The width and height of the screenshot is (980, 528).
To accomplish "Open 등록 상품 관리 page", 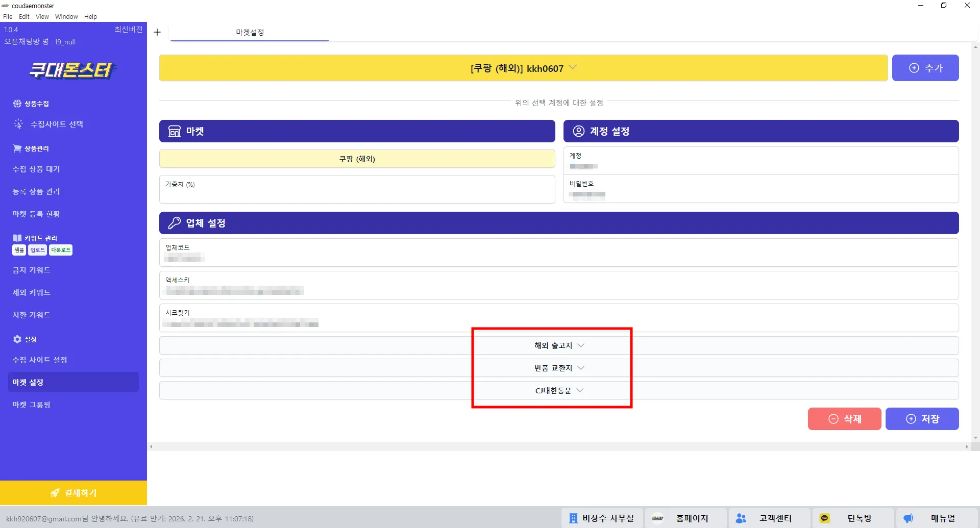I will pos(36,191).
